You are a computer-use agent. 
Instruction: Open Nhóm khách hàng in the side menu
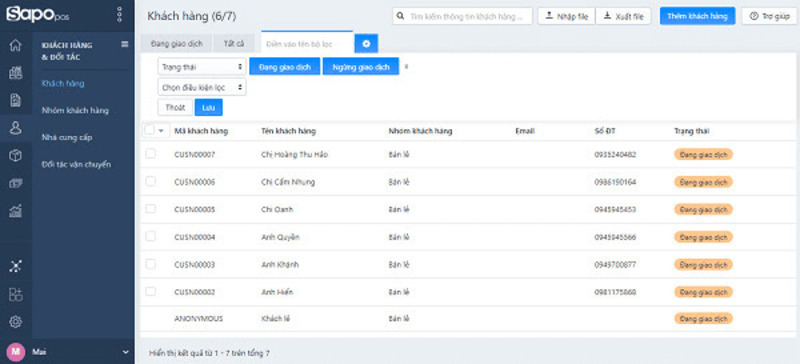[x=75, y=110]
